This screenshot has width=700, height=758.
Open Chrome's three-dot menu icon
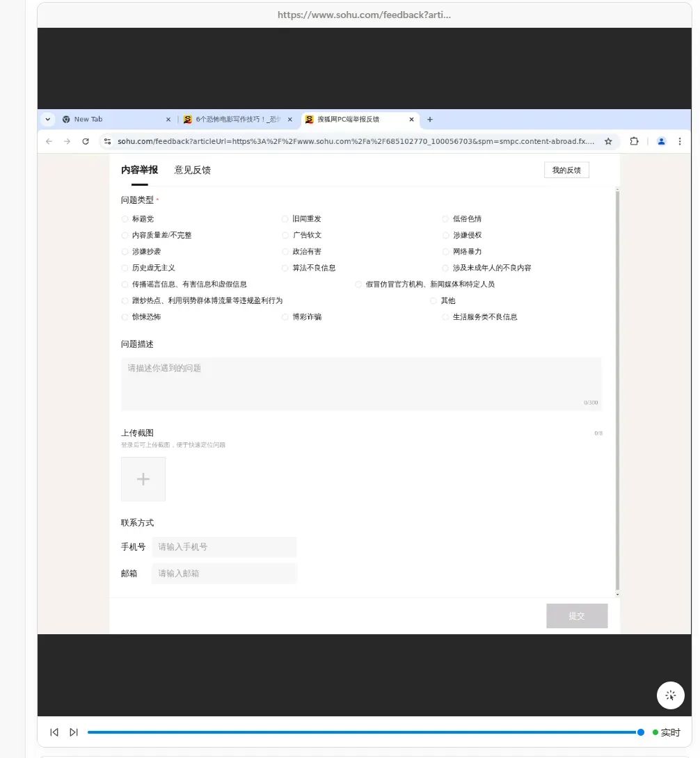tap(680, 141)
